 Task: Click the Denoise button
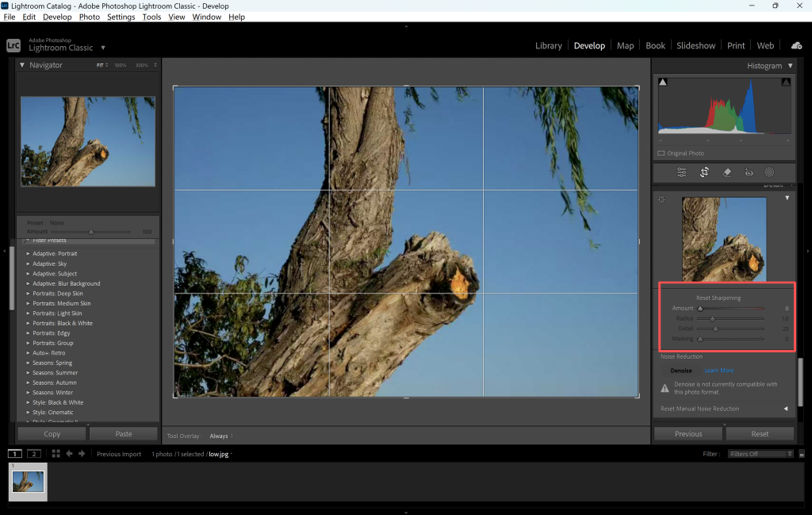[681, 371]
